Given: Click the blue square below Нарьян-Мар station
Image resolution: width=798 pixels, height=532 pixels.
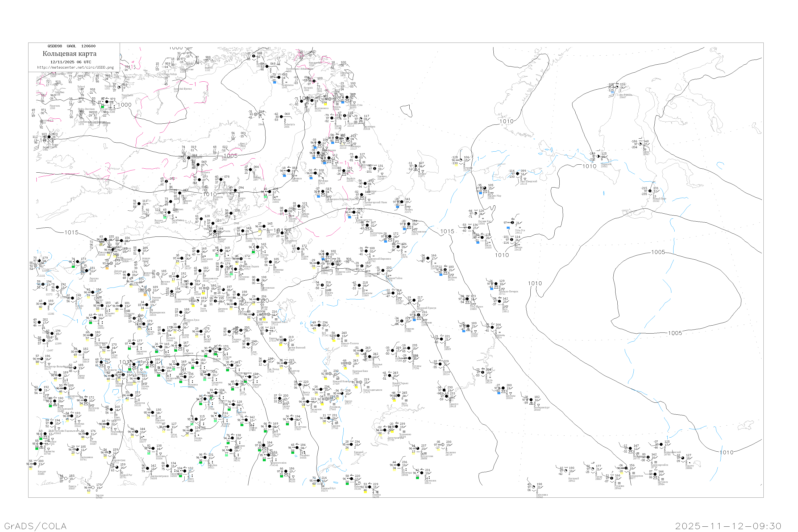Looking at the screenshot, I should pyautogui.click(x=480, y=193).
